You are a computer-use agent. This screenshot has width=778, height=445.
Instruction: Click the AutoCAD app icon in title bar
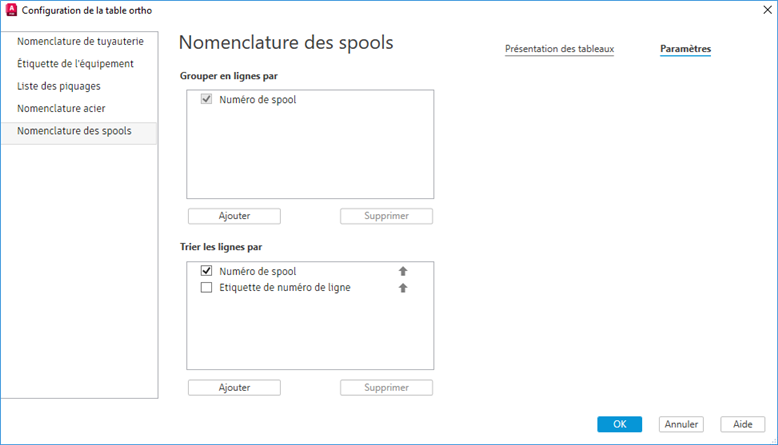[12, 12]
